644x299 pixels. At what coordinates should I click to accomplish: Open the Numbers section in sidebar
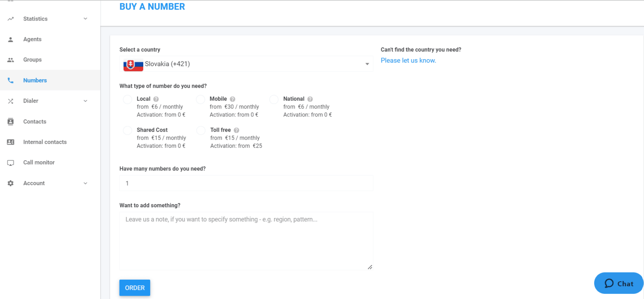click(x=35, y=80)
